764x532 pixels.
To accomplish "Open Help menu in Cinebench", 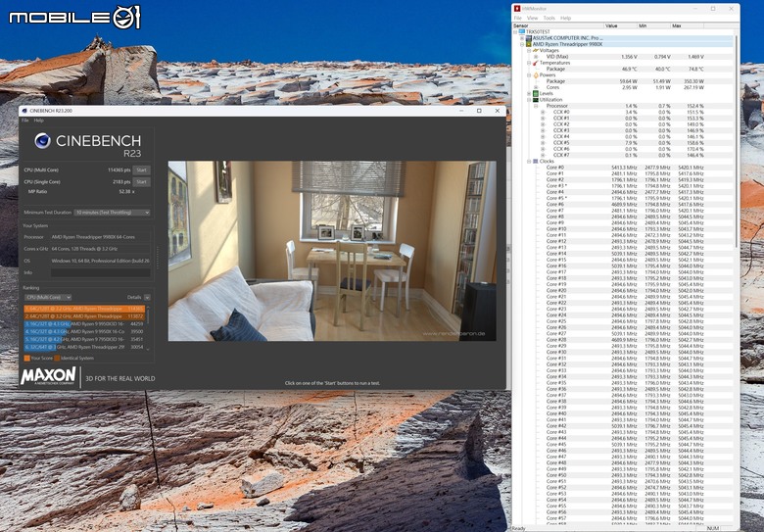I will pos(38,120).
